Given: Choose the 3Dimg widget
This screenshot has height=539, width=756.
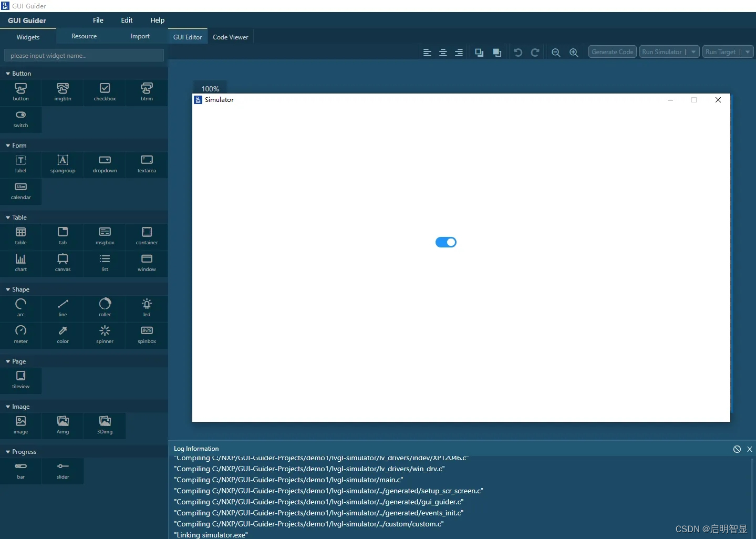Looking at the screenshot, I should pyautogui.click(x=105, y=425).
